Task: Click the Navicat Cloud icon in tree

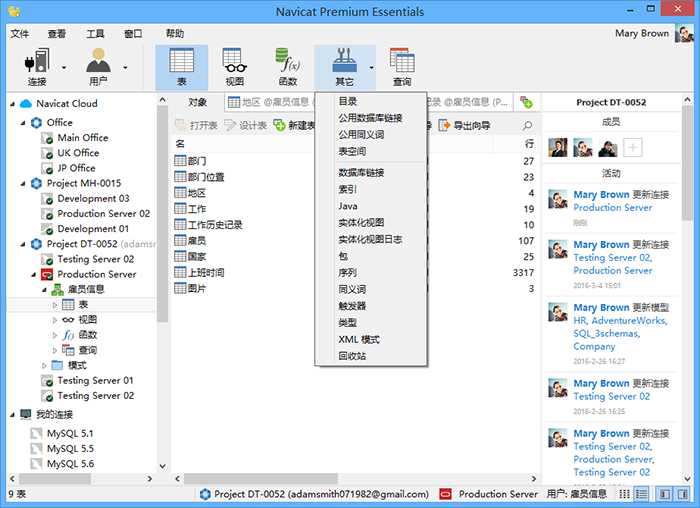Action: point(26,104)
